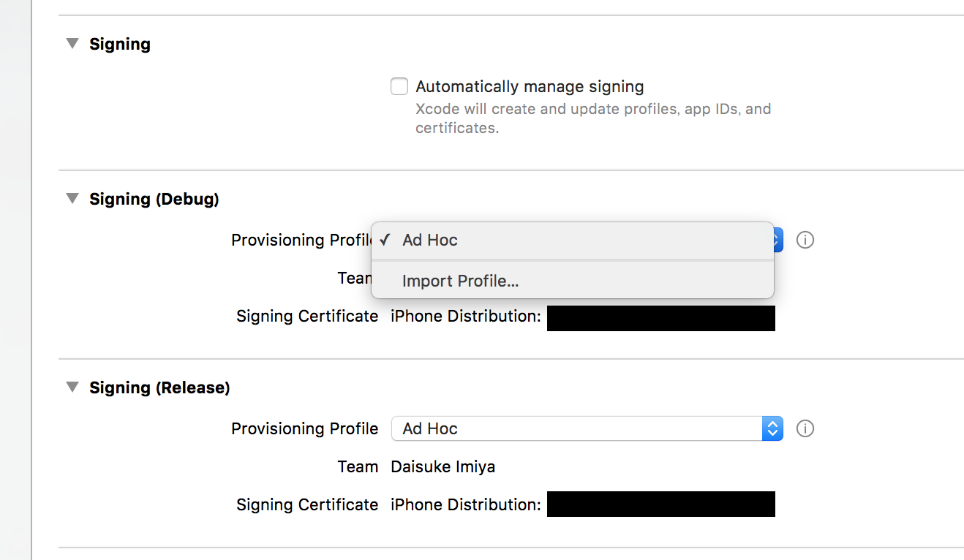This screenshot has height=560, width=964.
Task: Collapse the Signing section triangle
Action: tap(72, 44)
